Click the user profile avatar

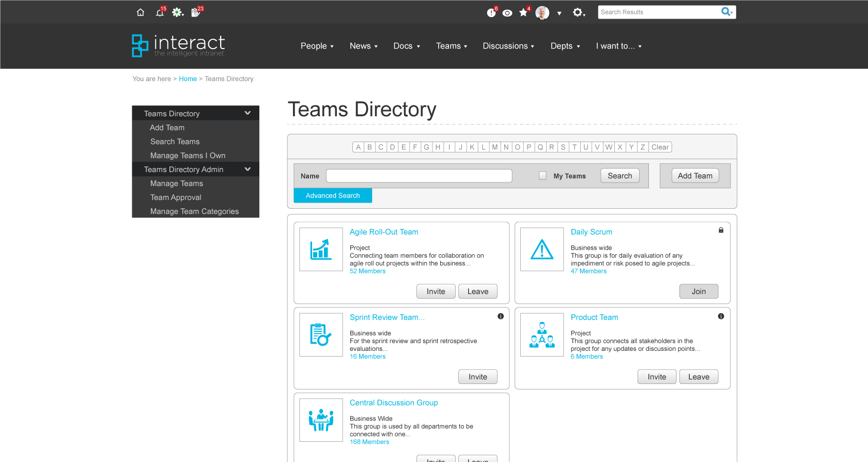(x=542, y=12)
